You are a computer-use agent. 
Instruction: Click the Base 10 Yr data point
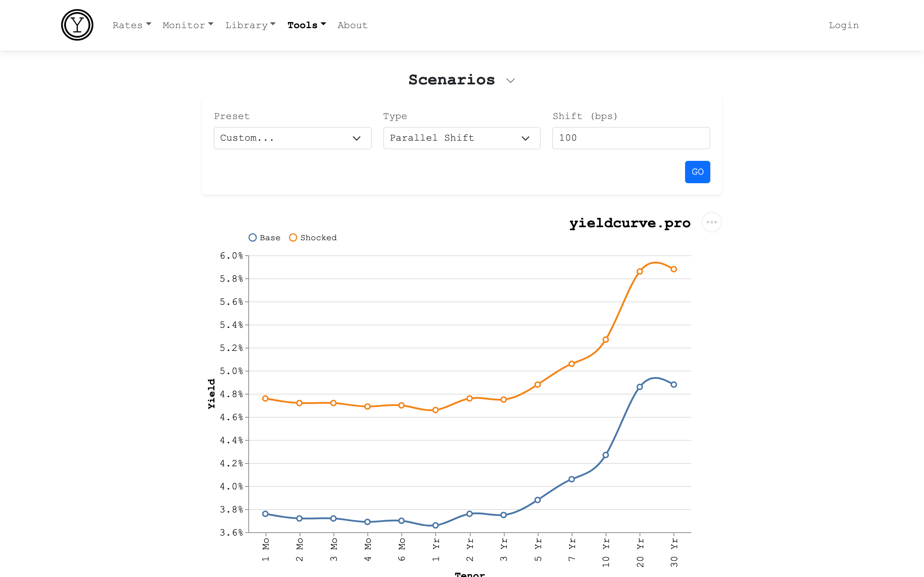606,455
